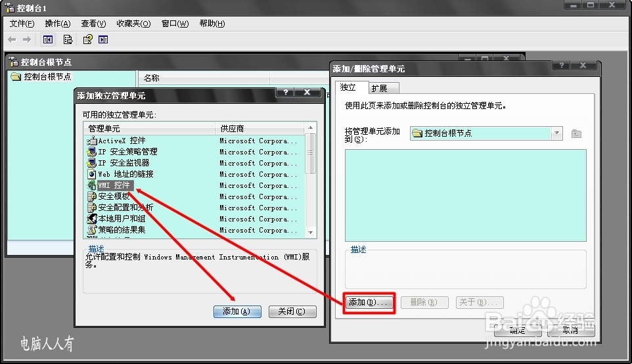Screen dimensions: 632x364
Task: Click the folder browse icon beside the 控制台根节点 dropdown
Action: [576, 133]
